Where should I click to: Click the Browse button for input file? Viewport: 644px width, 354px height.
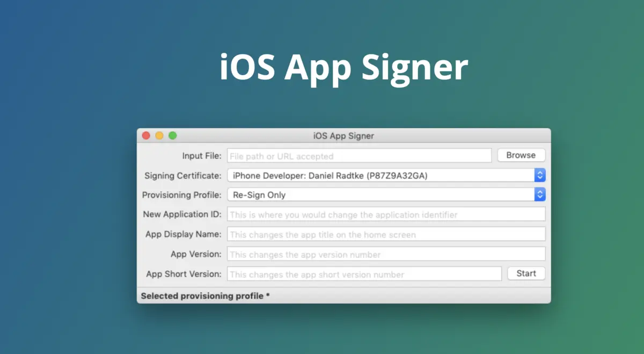click(x=521, y=155)
